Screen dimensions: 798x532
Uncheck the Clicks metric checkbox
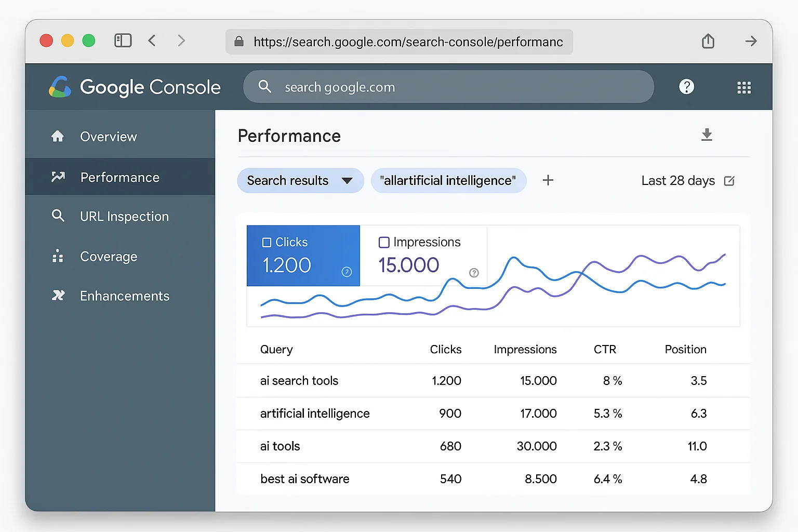[x=267, y=242]
